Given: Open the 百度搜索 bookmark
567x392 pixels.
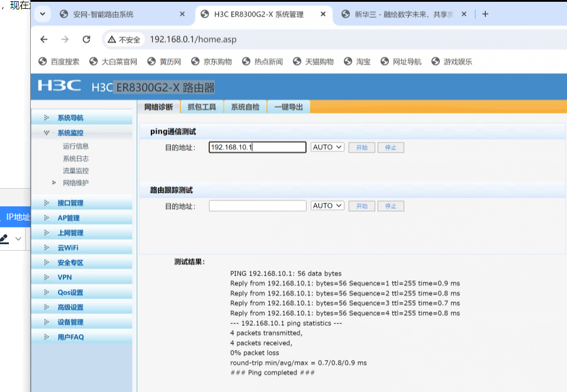Looking at the screenshot, I should pyautogui.click(x=59, y=61).
